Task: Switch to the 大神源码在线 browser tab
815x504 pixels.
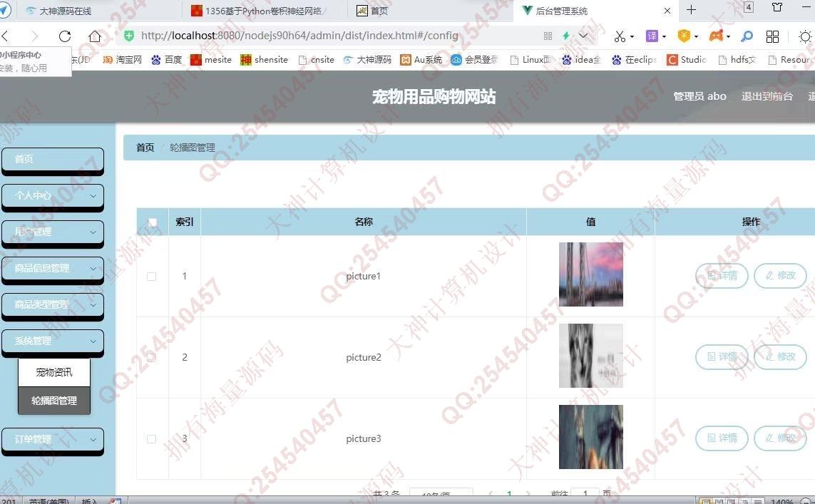Action: point(65,11)
